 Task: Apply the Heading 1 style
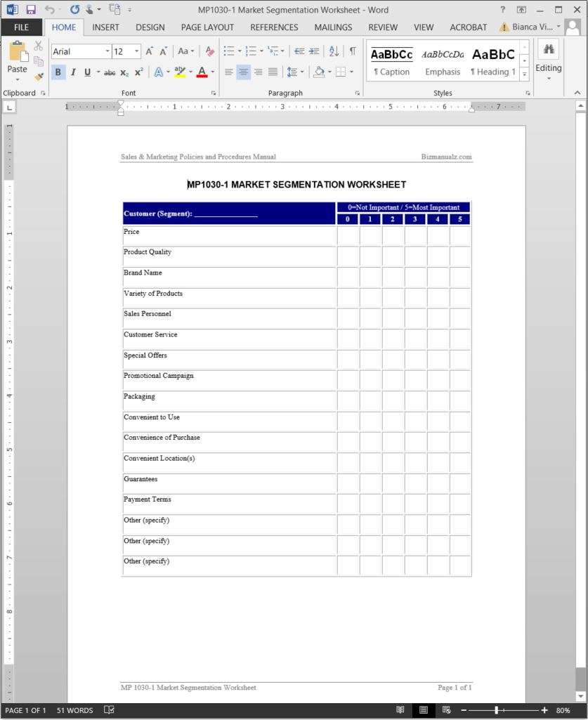click(x=493, y=62)
